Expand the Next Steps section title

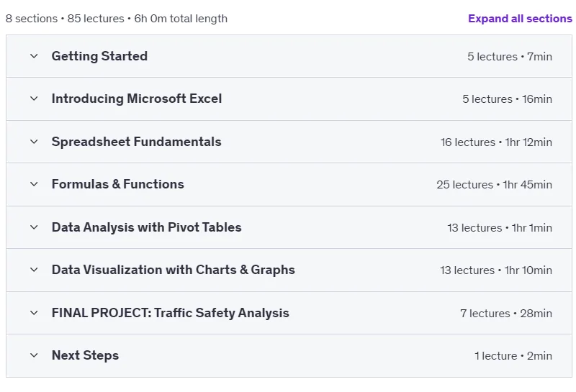pos(85,355)
